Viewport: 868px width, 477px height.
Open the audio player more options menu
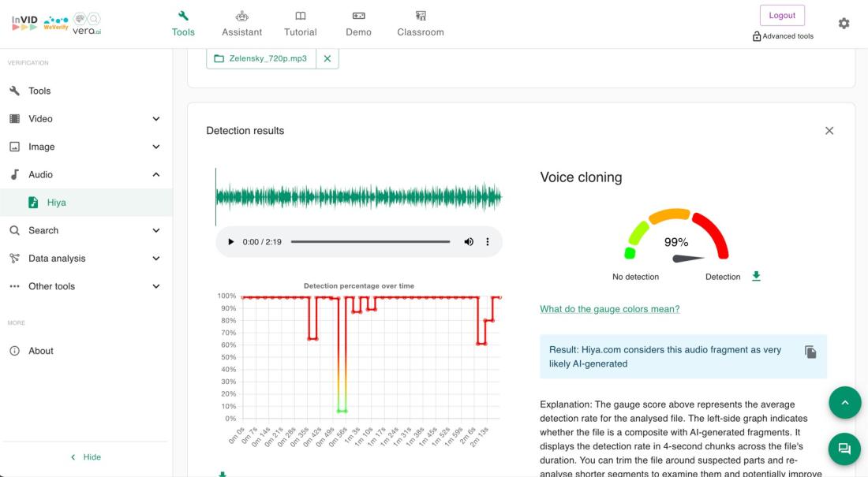487,242
